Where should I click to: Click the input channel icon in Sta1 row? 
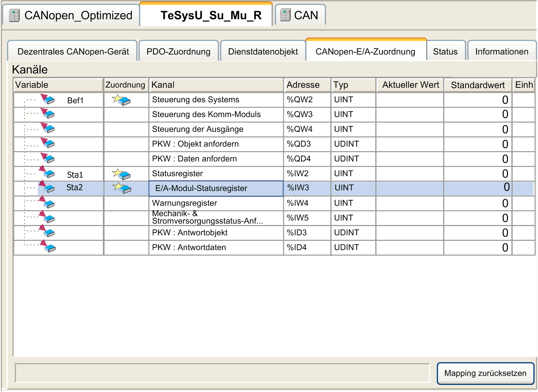point(47,172)
